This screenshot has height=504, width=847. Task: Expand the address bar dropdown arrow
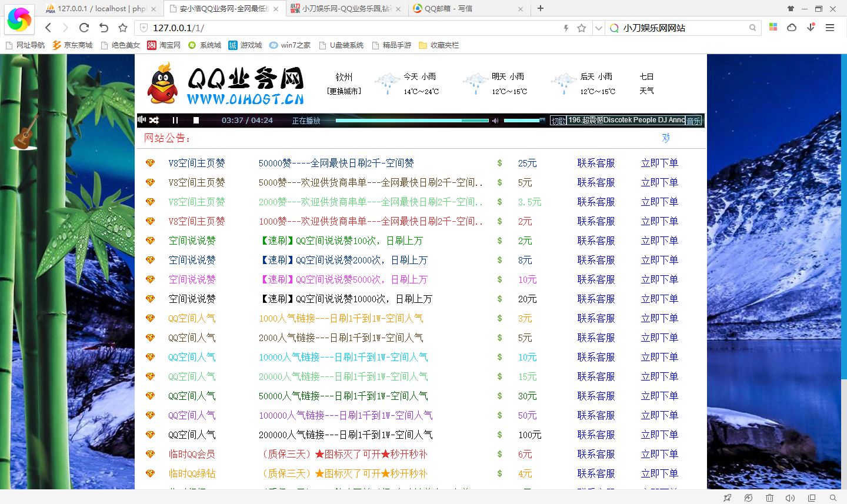coord(598,28)
